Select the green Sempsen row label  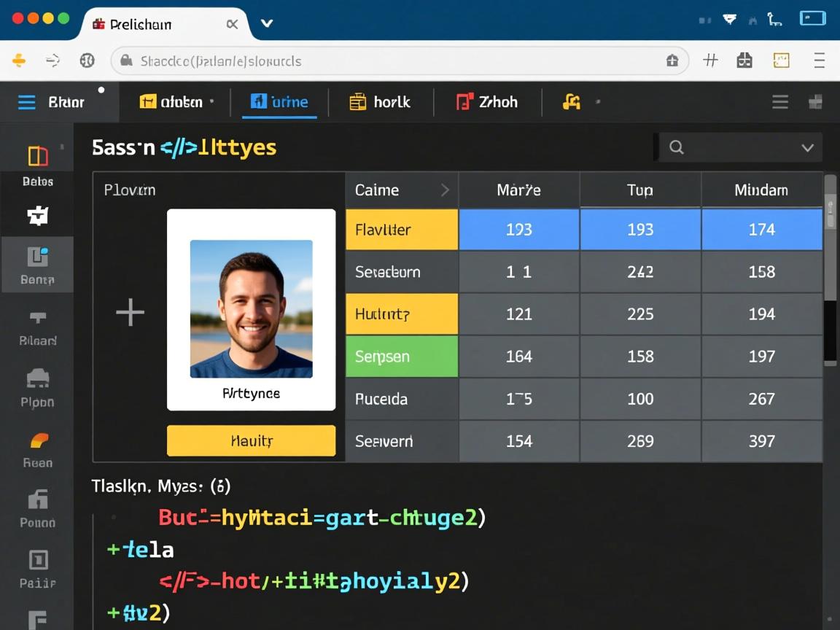click(401, 357)
